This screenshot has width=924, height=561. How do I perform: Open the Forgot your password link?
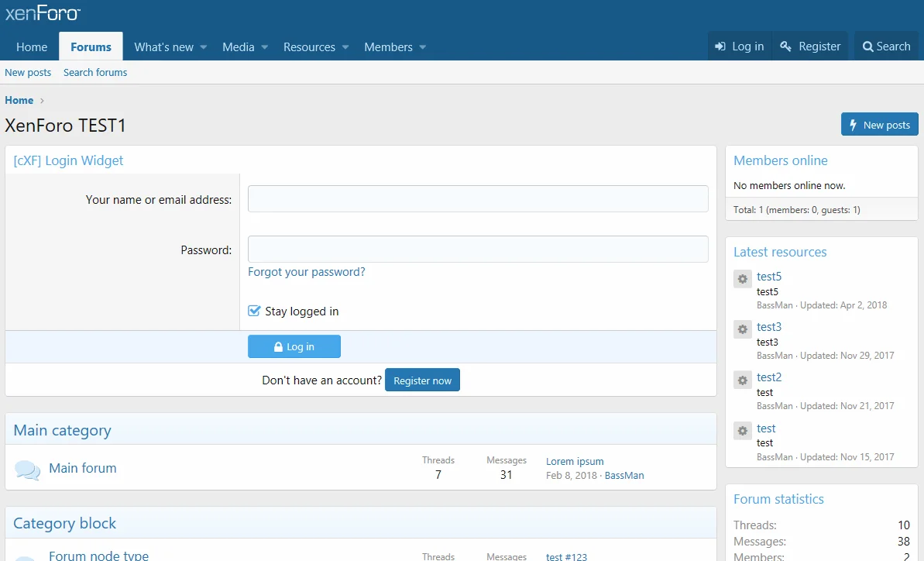(306, 272)
